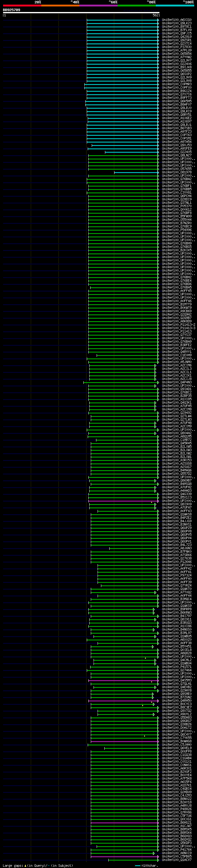Open UniRef100_B9FFT3 hit

click(x=177, y=98)
